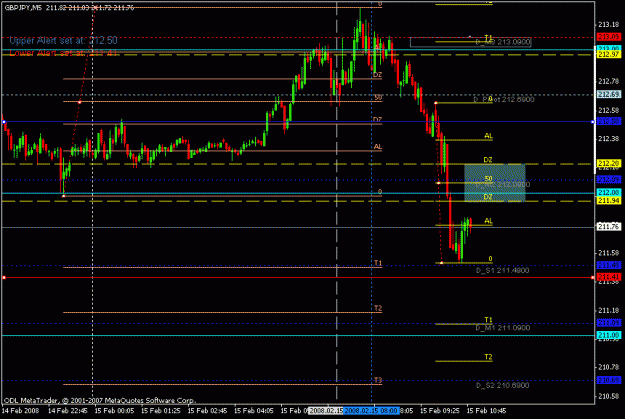This screenshot has height=419, width=625.
Task: Click the 212.78 price axis value
Action: tap(609, 81)
